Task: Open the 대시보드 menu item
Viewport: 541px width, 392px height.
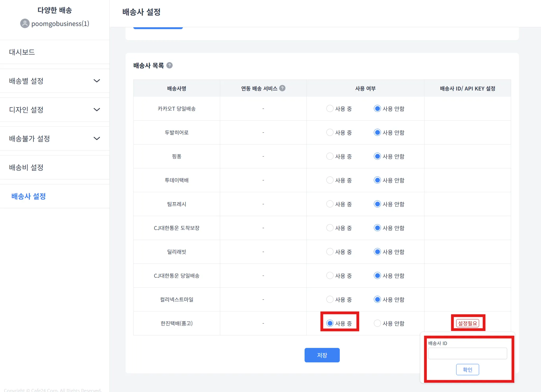Action: tap(22, 52)
